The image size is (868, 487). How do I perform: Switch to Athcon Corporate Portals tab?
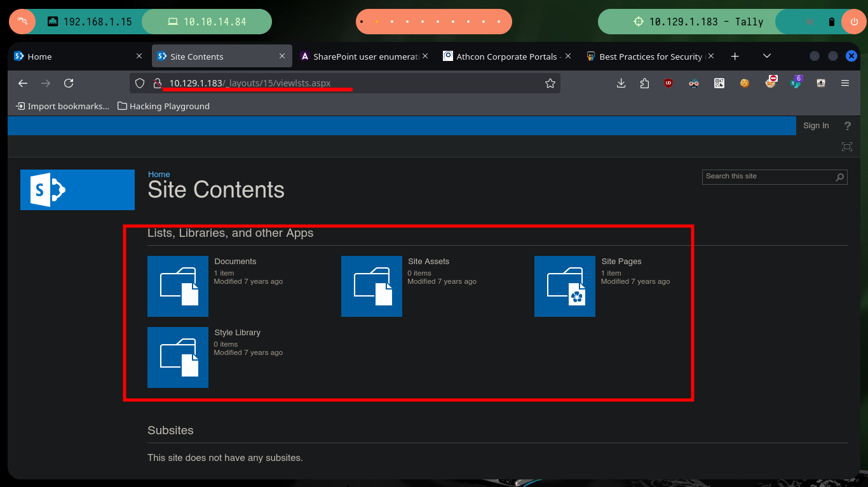point(508,57)
